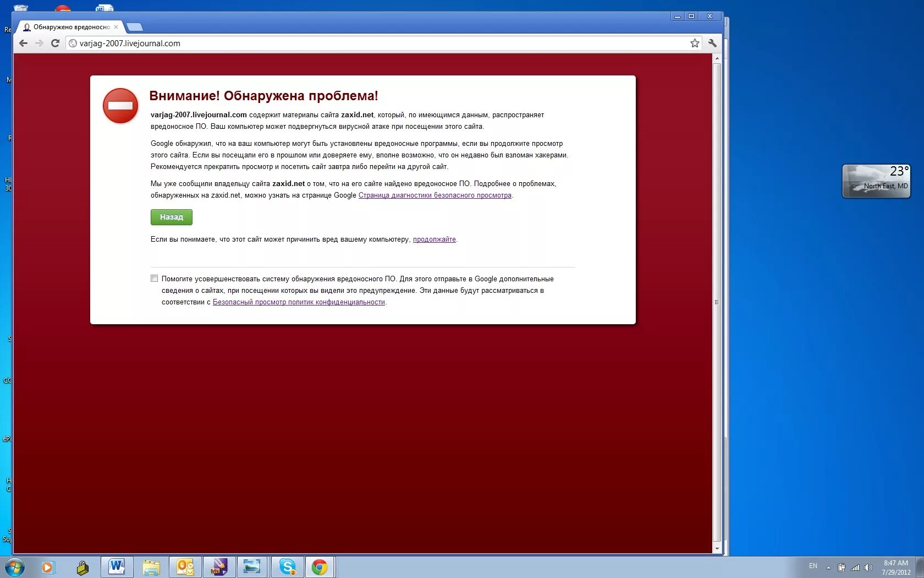924x578 pixels.
Task: Bookmark this page with the star icon
Action: (695, 43)
